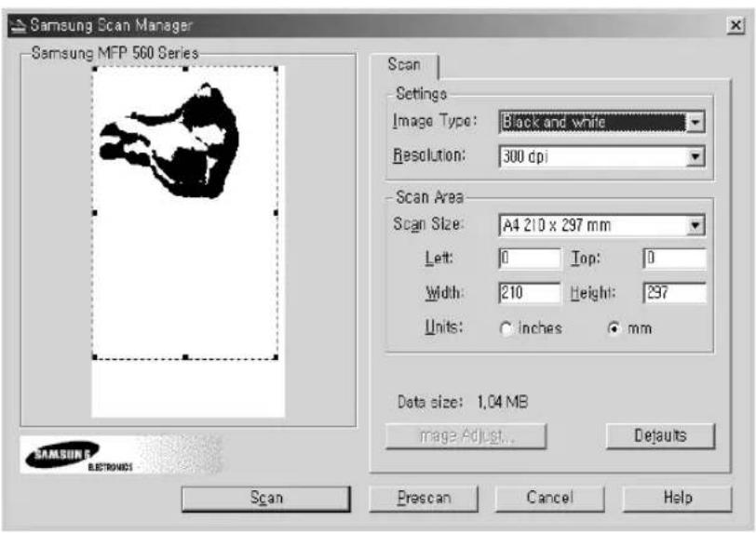The height and width of the screenshot is (533, 756).
Task: Click the Prescan button
Action: 424,499
